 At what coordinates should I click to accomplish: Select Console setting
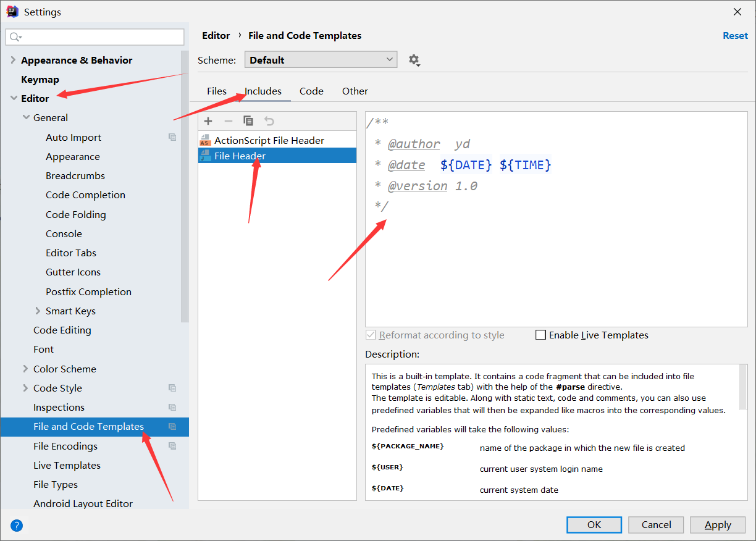tap(64, 233)
